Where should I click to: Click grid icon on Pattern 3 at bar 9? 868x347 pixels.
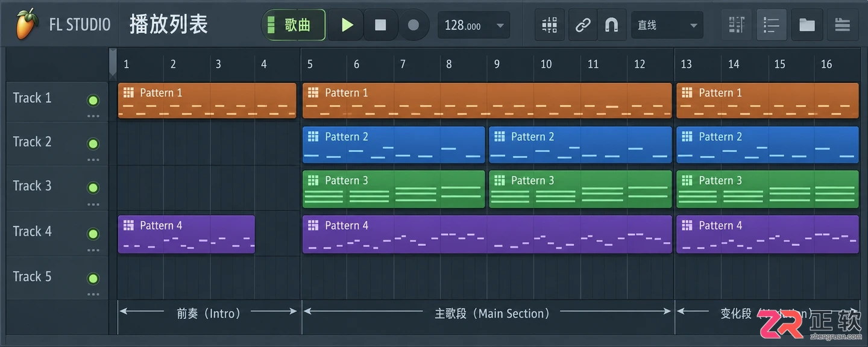tap(499, 180)
